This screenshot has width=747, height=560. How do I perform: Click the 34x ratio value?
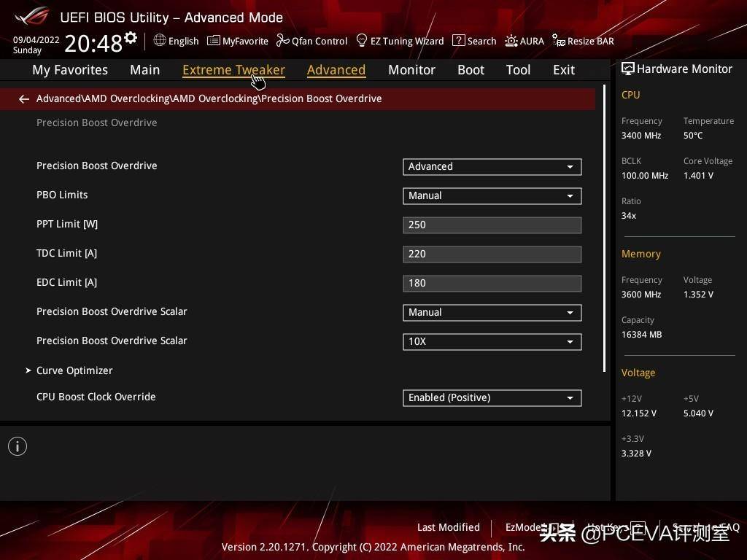point(629,215)
